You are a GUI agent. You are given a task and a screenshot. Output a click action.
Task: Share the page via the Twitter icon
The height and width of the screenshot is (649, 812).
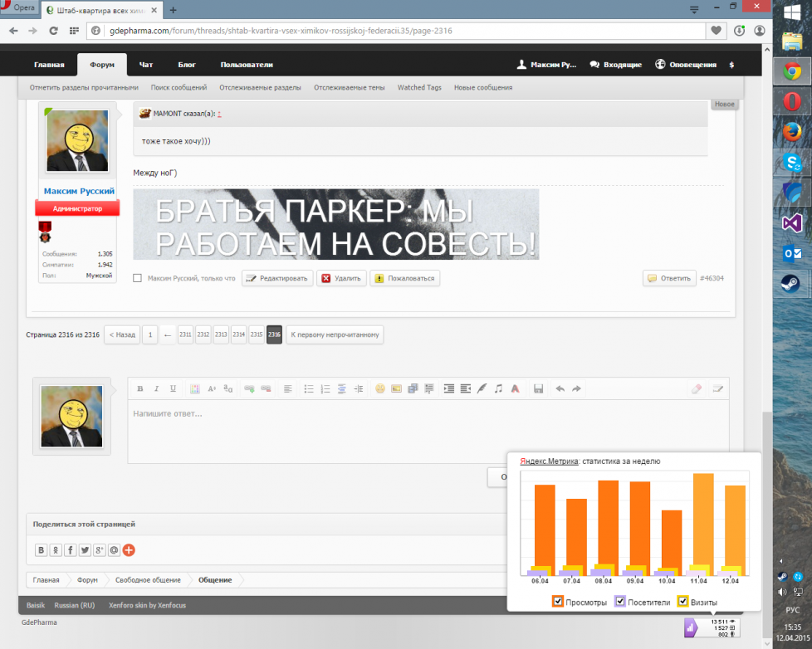pos(85,549)
